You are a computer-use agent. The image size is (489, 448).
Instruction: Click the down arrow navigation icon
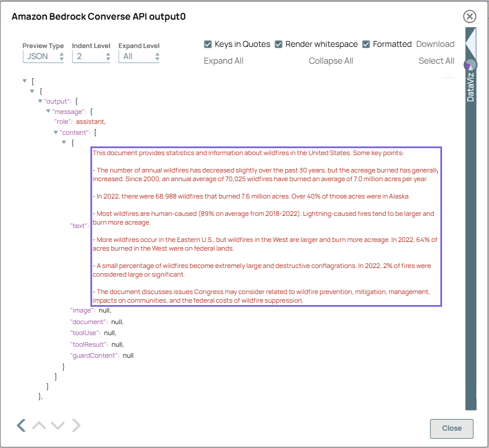57,425
